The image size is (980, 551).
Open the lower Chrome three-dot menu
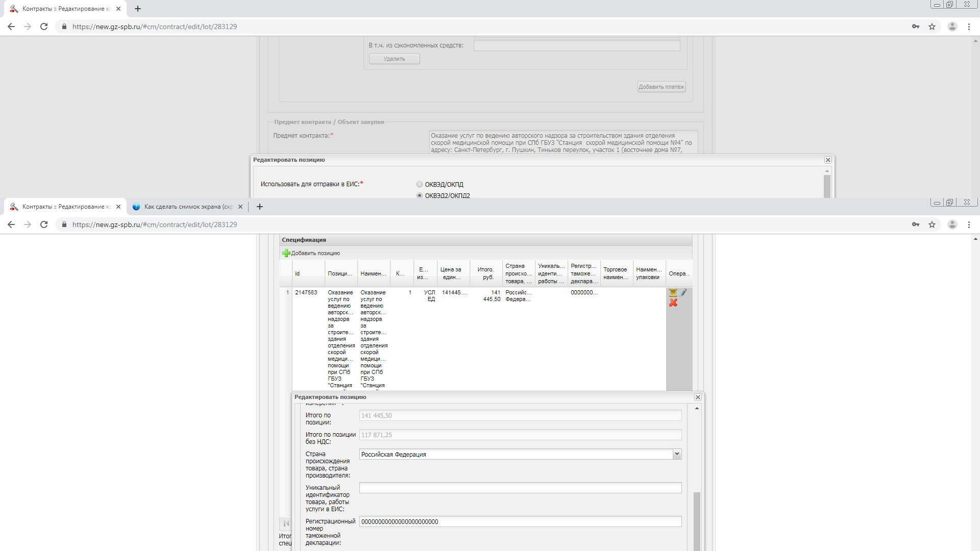coord(969,224)
